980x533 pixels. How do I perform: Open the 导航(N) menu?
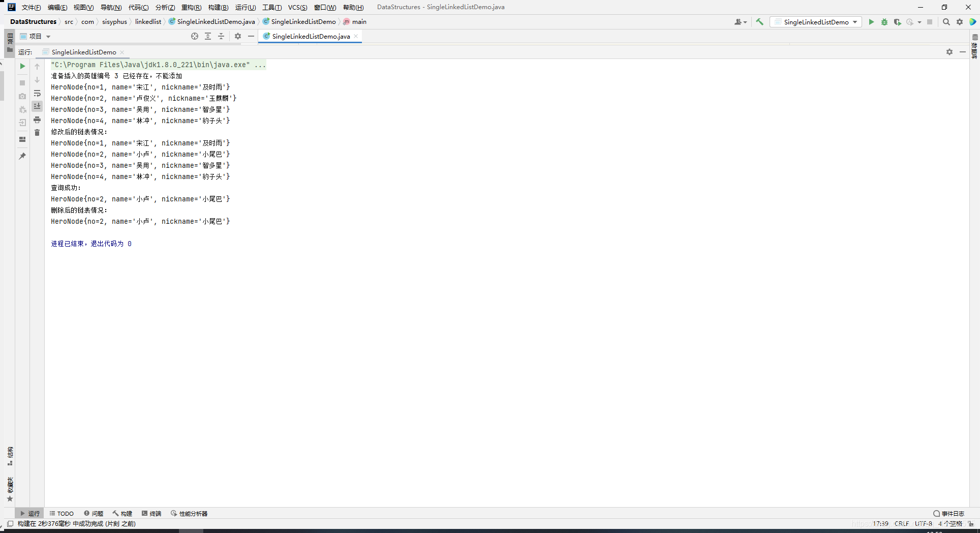click(111, 7)
